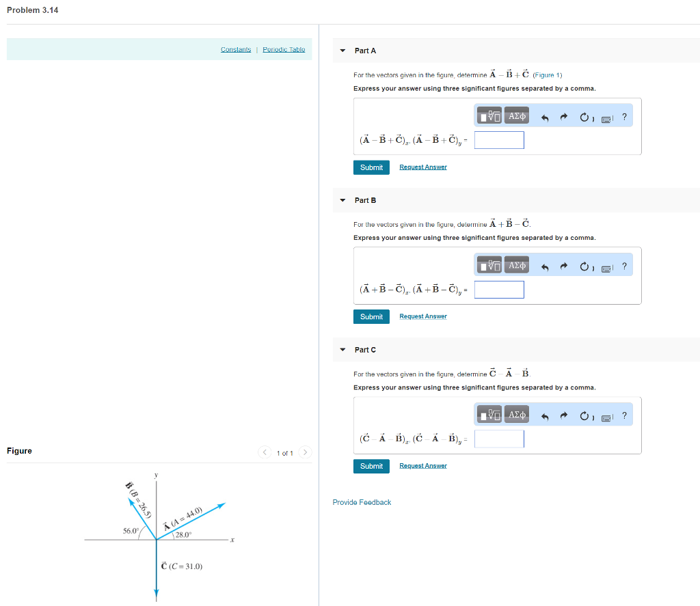Click the undo arrow in Part A toolbar

pos(546,116)
